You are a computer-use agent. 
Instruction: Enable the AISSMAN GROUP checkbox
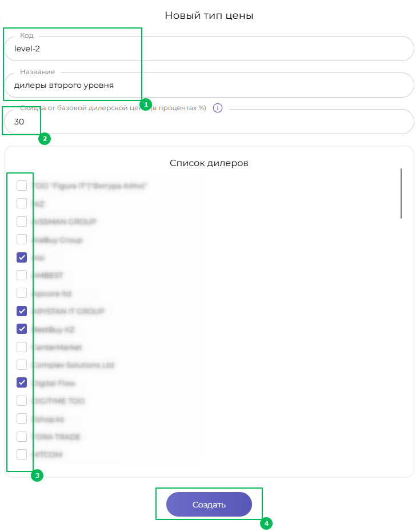pos(22,221)
